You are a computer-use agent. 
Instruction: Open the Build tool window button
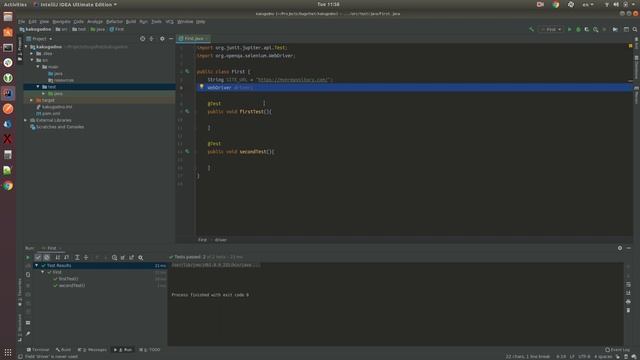(63, 350)
